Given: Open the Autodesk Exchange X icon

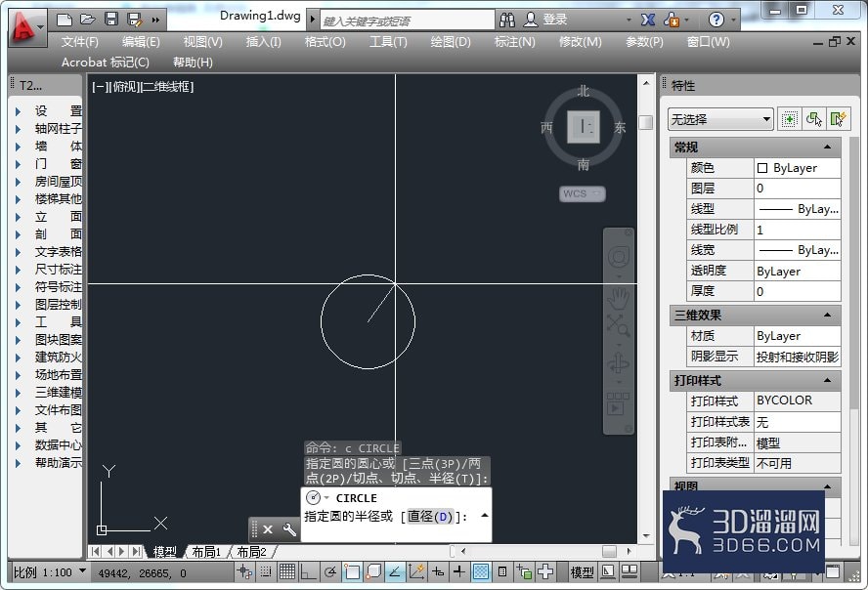Looking at the screenshot, I should click(648, 20).
